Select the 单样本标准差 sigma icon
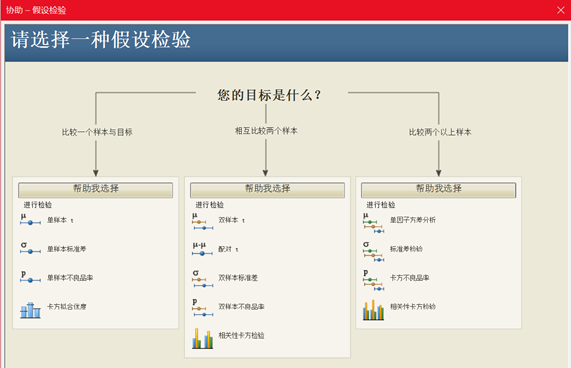Viewport: 571px width, 368px height. coord(30,249)
